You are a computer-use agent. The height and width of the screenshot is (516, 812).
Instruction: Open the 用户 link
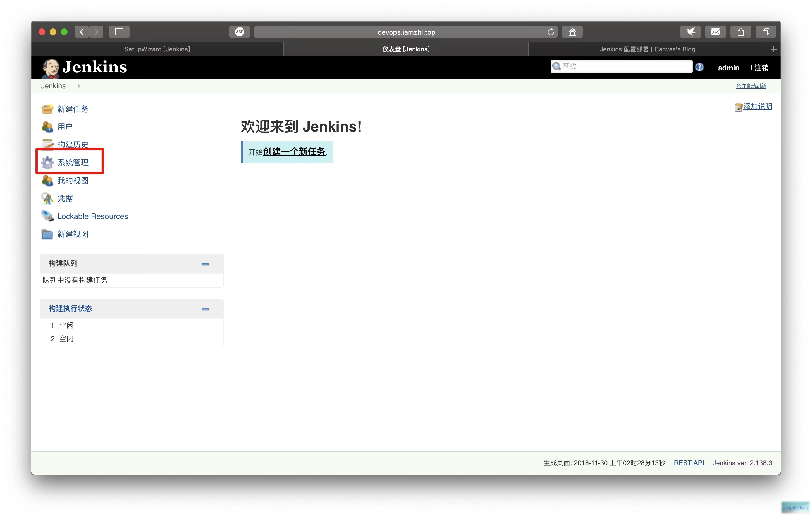(x=65, y=127)
